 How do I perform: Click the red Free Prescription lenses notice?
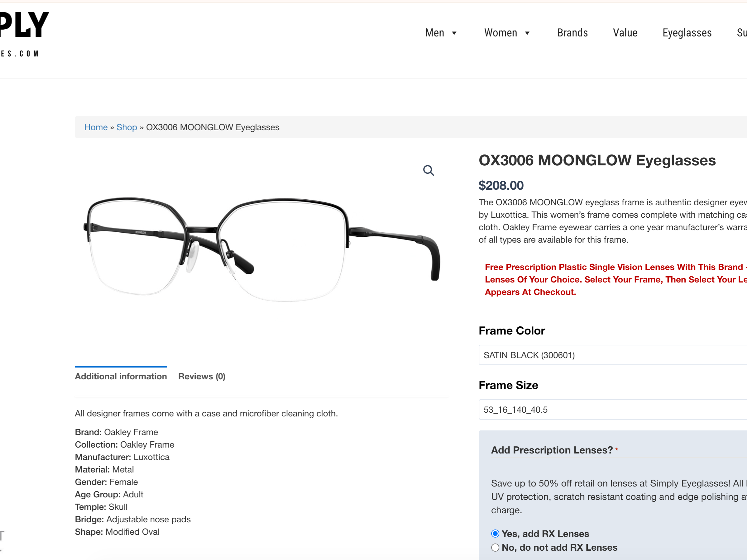pos(616,279)
